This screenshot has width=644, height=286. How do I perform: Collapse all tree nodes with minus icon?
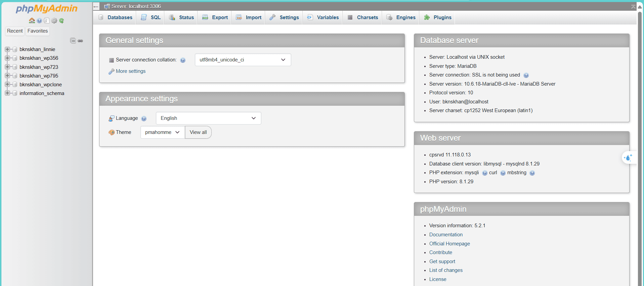coord(73,41)
